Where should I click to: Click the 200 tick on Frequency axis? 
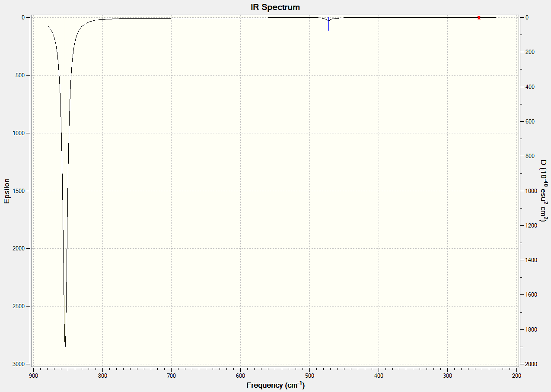[517, 376]
